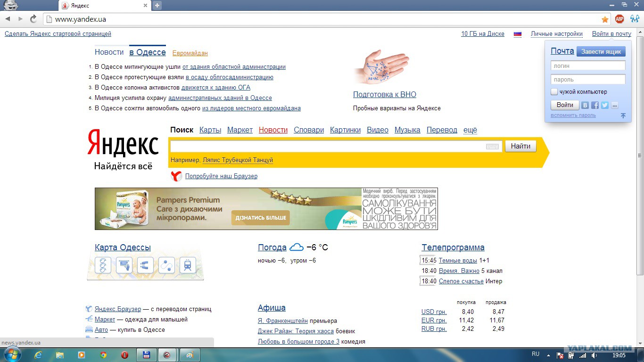
Task: Switch to the Карты service tab
Action: click(x=210, y=130)
